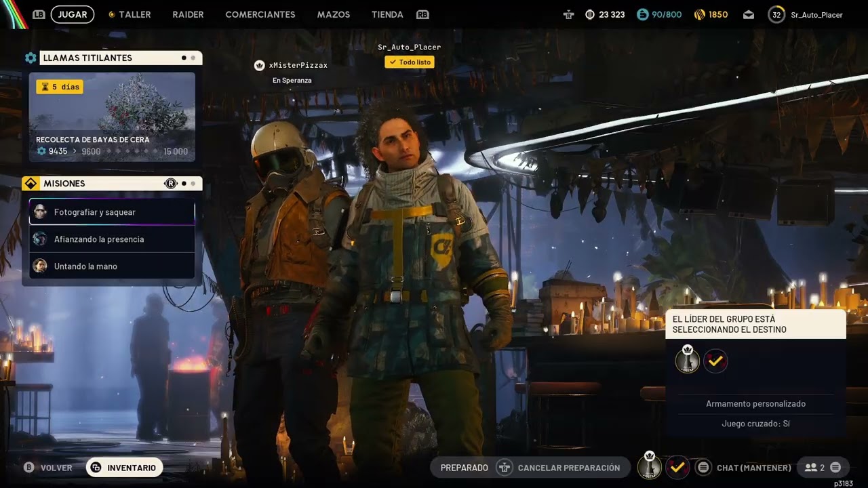Open the LLAMAS TITILANTES header
The height and width of the screenshot is (488, 868).
[120, 58]
